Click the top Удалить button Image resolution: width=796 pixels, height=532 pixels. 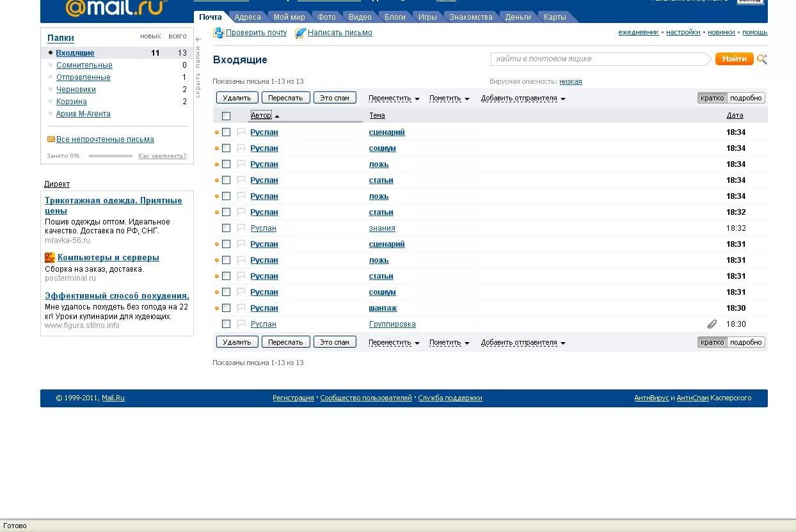(237, 98)
